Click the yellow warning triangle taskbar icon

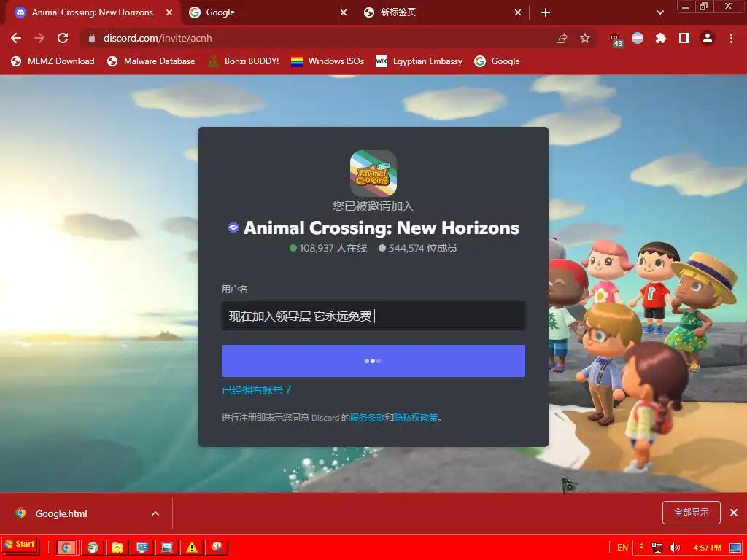click(192, 548)
